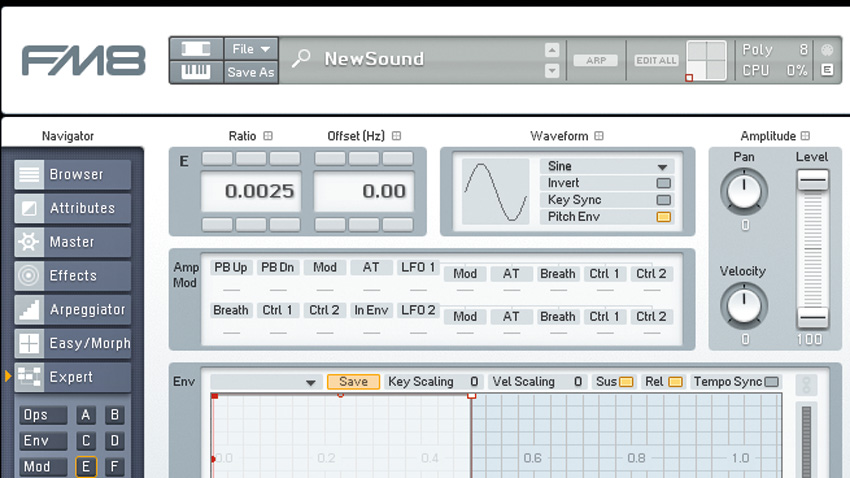Enable envelope Tempo Sync
This screenshot has width=850, height=478.
pos(772,382)
